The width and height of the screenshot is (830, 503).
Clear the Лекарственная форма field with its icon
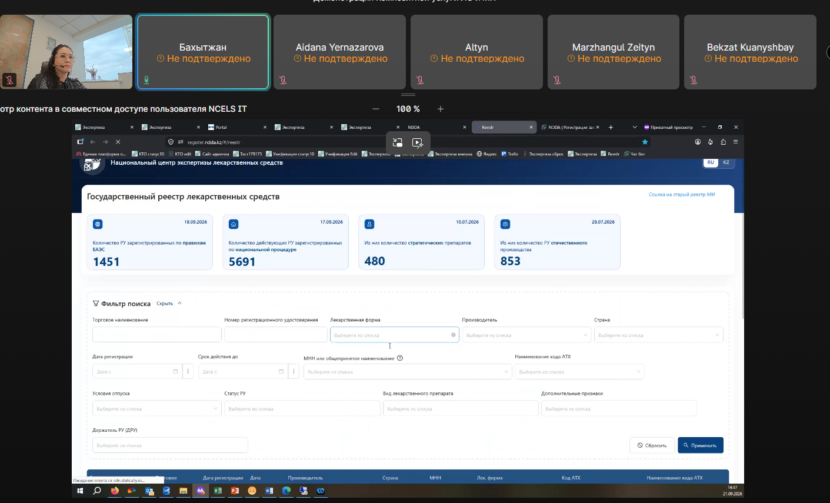point(453,335)
